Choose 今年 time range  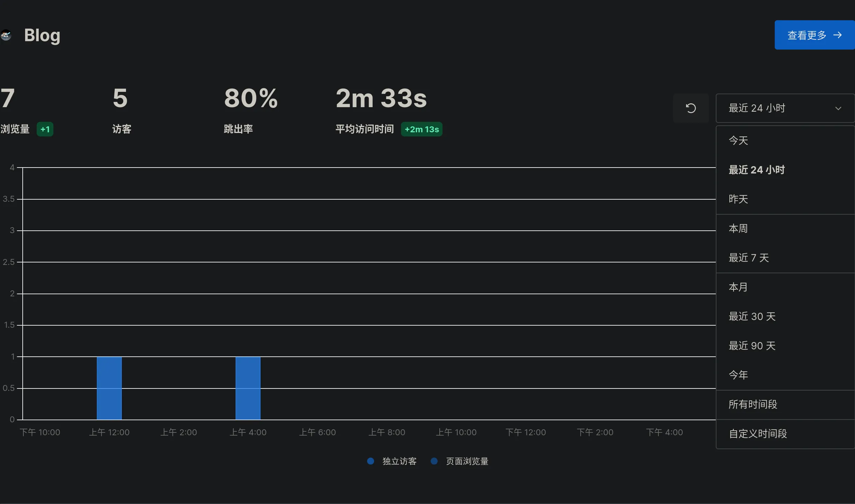coord(738,375)
